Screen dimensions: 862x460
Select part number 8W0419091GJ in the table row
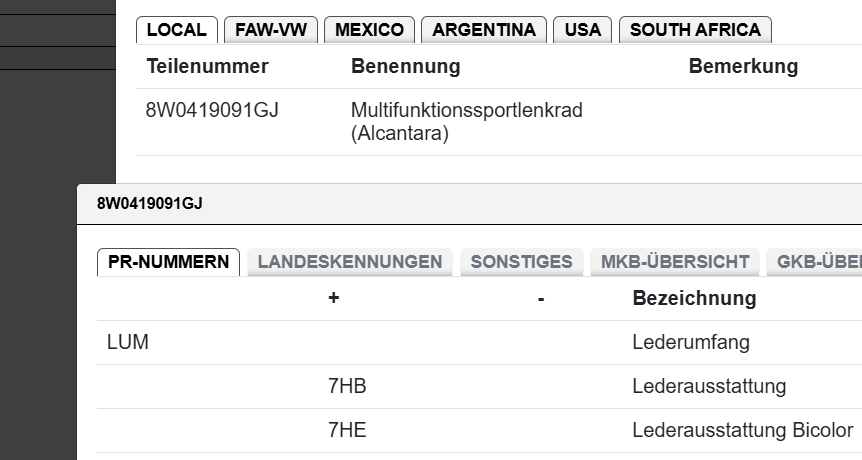click(212, 110)
